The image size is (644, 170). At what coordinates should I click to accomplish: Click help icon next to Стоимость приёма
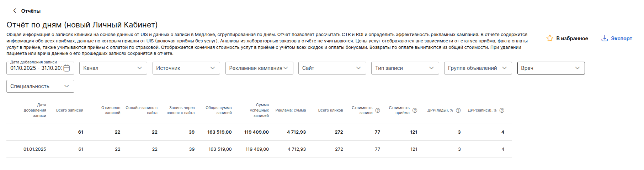(x=415, y=110)
